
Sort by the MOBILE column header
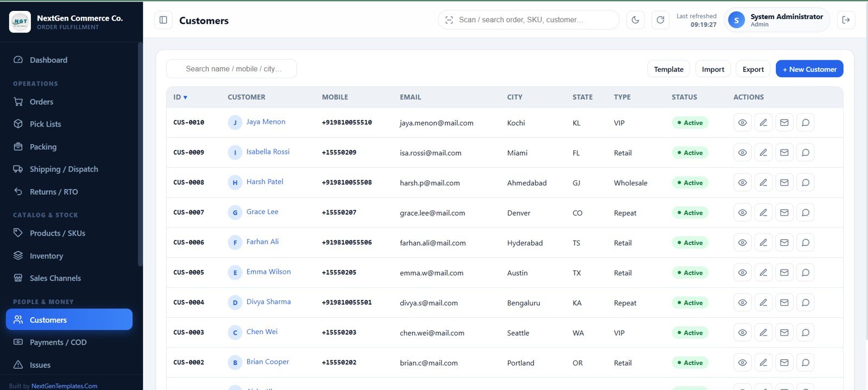click(x=335, y=97)
